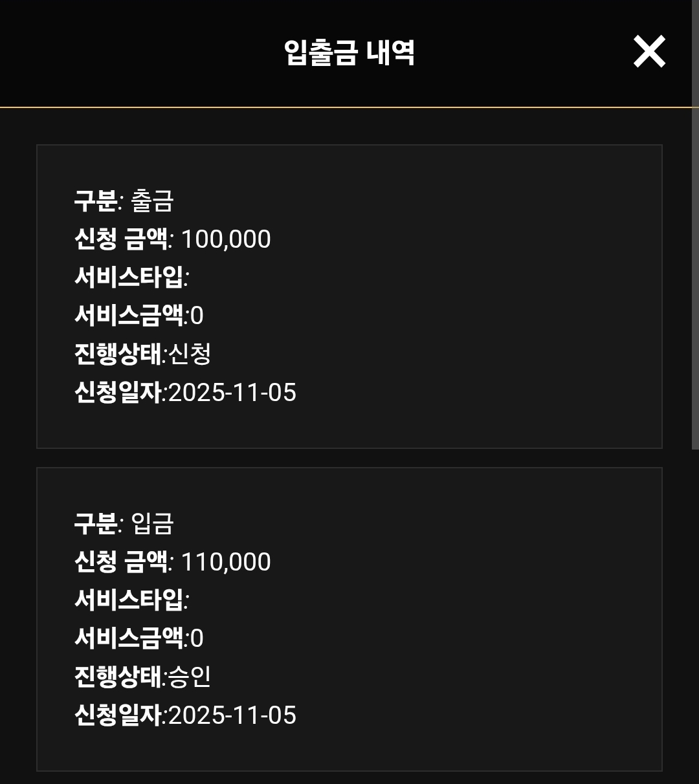Click the 100,000 requested amount
This screenshot has height=784, width=699.
tap(226, 239)
